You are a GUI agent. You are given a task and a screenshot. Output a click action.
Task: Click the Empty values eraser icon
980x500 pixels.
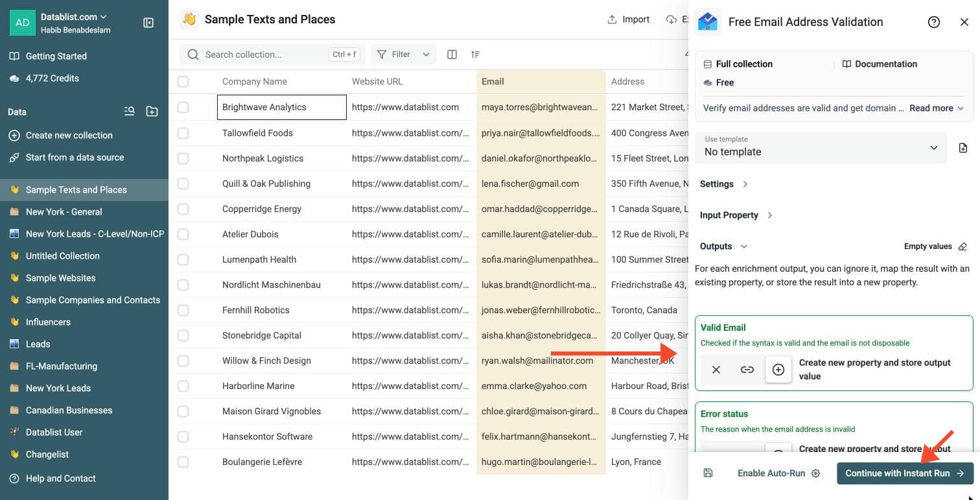[x=962, y=246]
